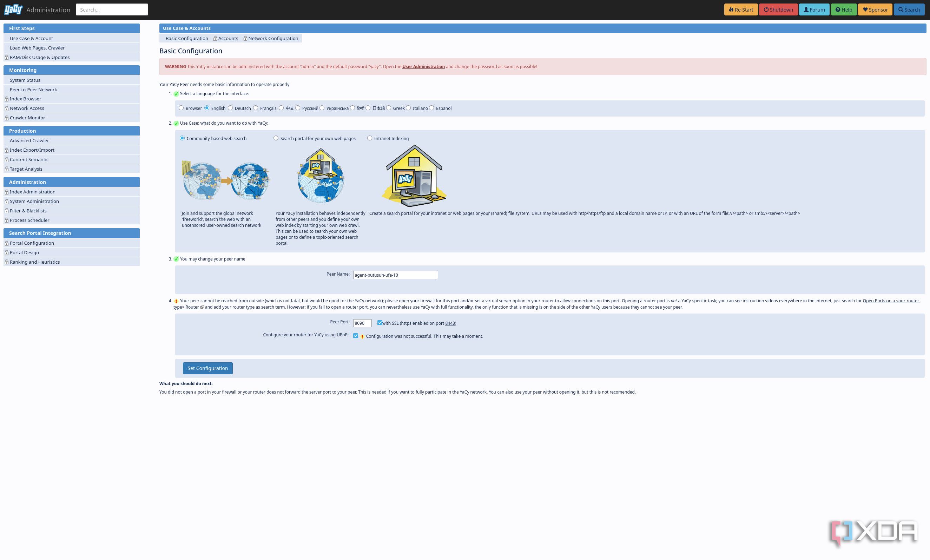Click the Sponsor button
The image size is (930, 560).
pos(875,10)
